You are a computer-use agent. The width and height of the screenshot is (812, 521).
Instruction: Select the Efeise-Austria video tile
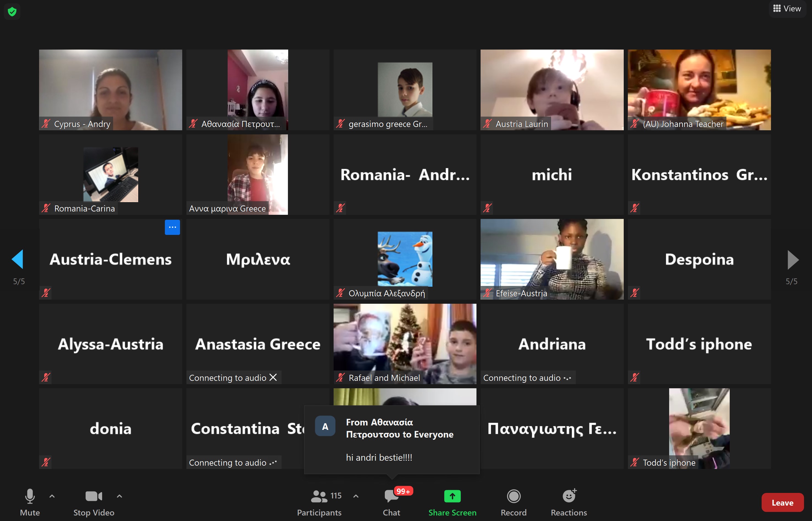click(x=552, y=259)
